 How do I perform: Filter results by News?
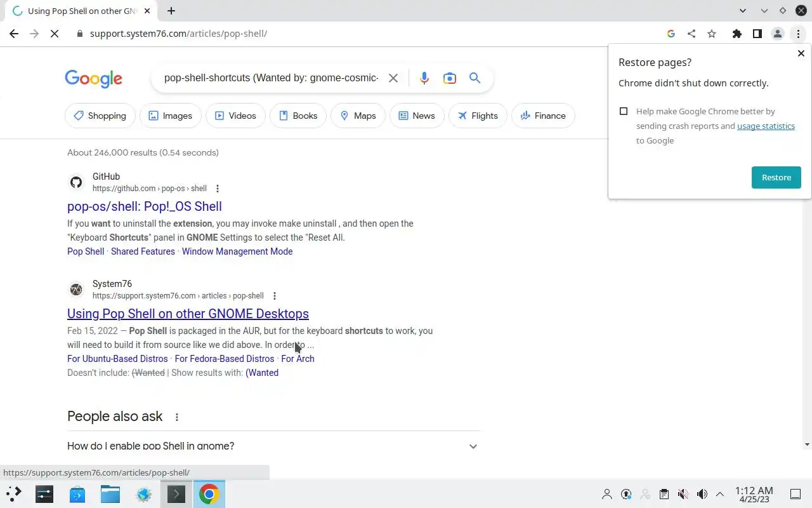(x=417, y=116)
